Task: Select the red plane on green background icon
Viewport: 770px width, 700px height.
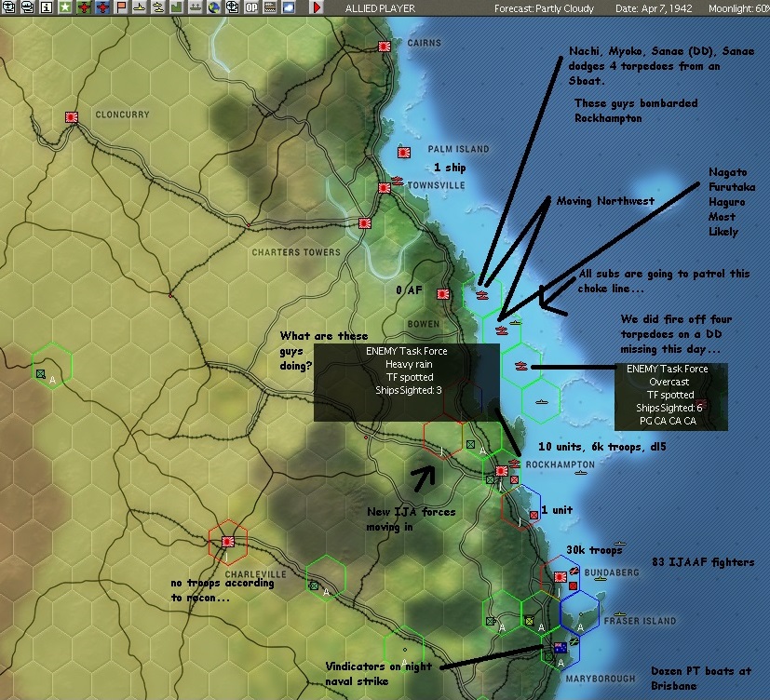Action: [x=84, y=7]
